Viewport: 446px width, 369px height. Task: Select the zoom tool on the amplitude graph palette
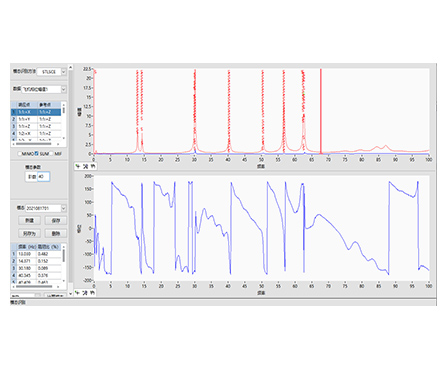(85, 166)
